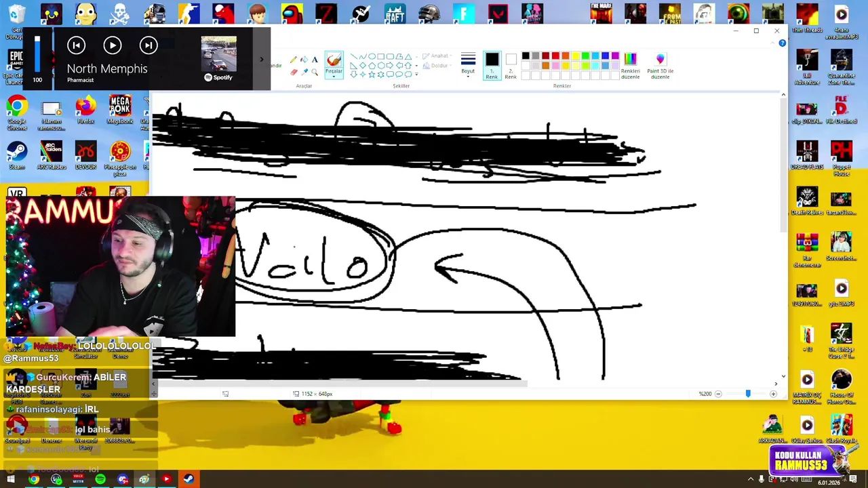Open Jail Adventure desktop shortcut
This screenshot has height=488, width=868.
coord(807,68)
